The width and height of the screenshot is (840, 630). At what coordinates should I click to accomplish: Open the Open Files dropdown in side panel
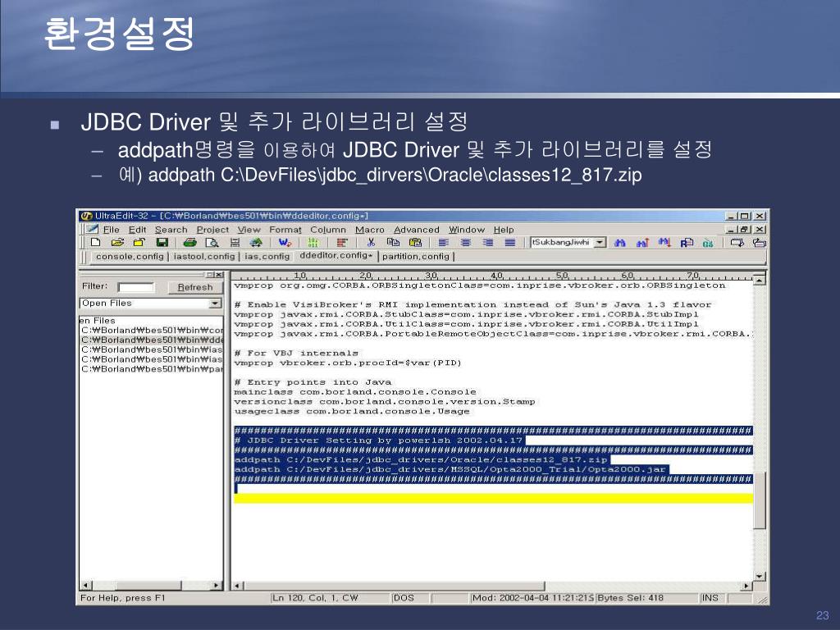[215, 304]
